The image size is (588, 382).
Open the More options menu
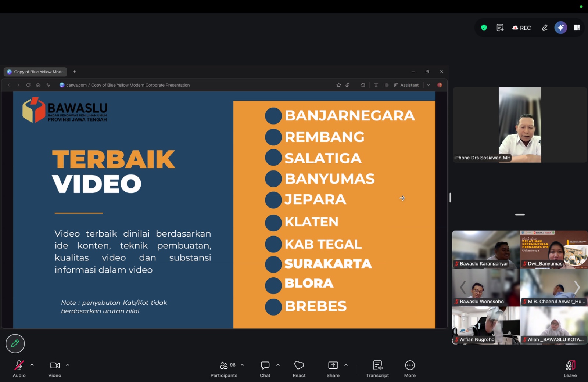click(410, 369)
